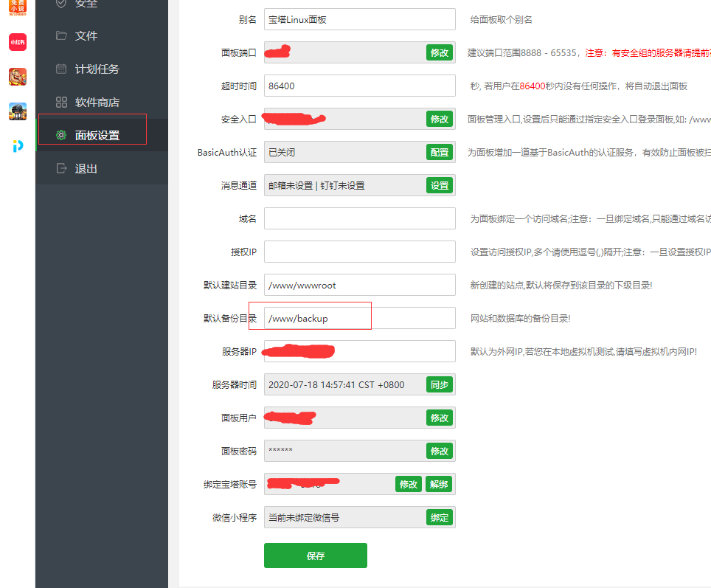
Task: Open the blue P-shaped app icon
Action: point(18,145)
